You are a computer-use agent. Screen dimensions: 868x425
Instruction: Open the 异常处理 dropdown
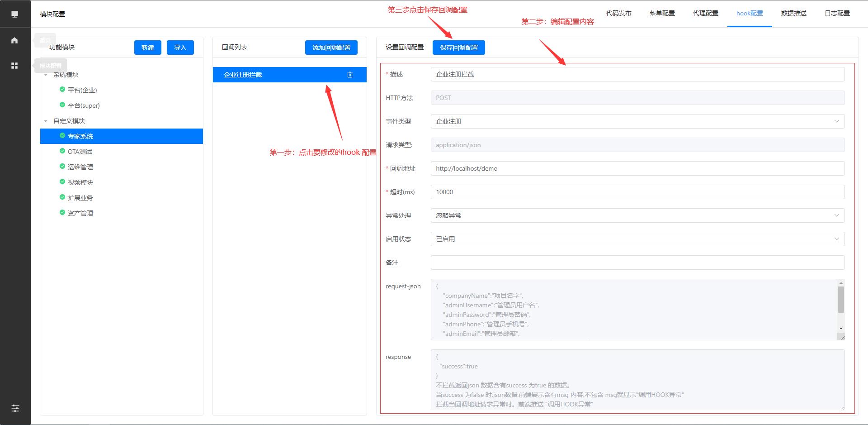(637, 215)
